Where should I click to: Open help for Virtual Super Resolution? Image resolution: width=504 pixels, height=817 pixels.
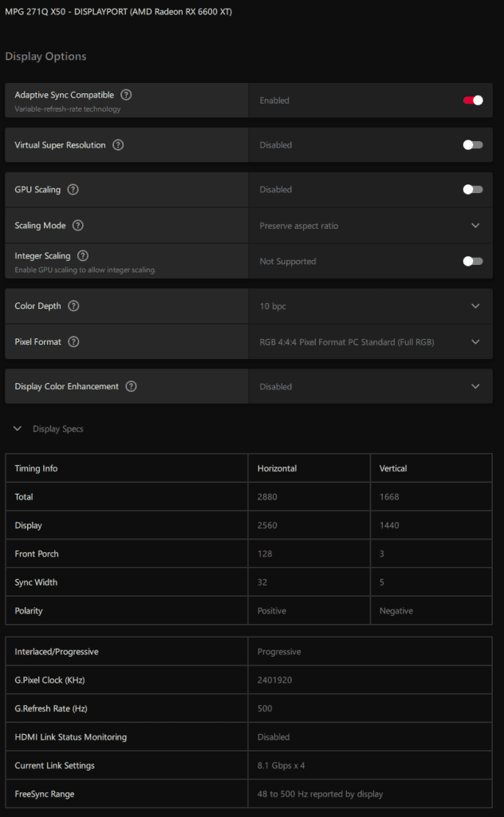(116, 144)
